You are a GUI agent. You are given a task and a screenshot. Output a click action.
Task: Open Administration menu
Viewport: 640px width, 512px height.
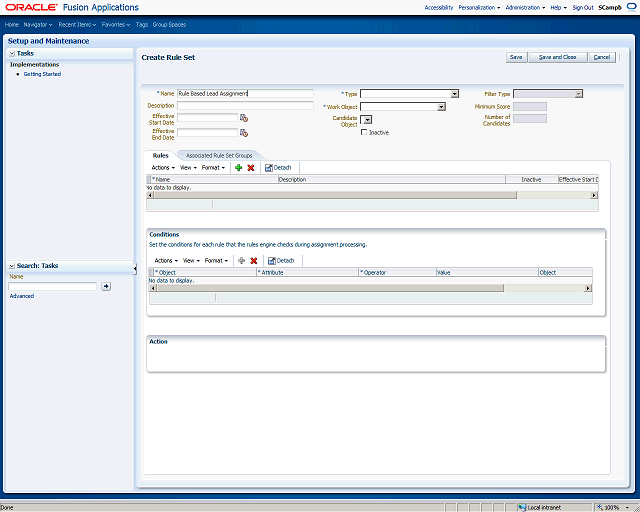pos(525,7)
